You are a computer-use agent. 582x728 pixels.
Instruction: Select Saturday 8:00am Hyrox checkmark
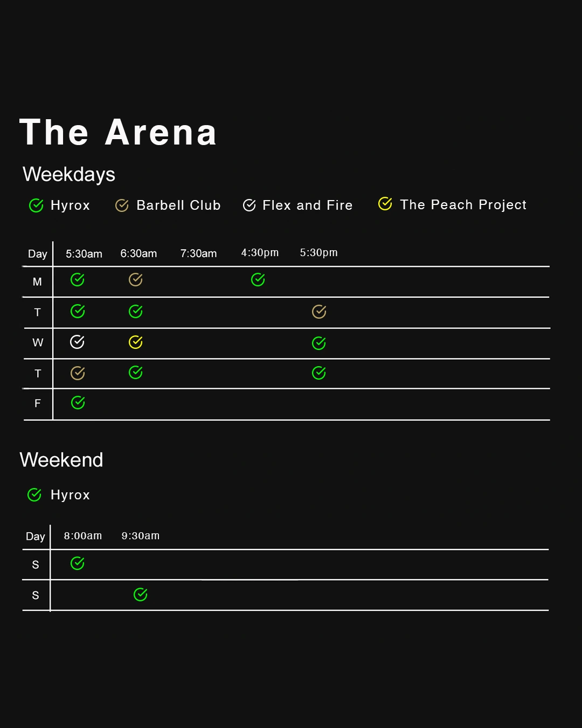(x=78, y=564)
